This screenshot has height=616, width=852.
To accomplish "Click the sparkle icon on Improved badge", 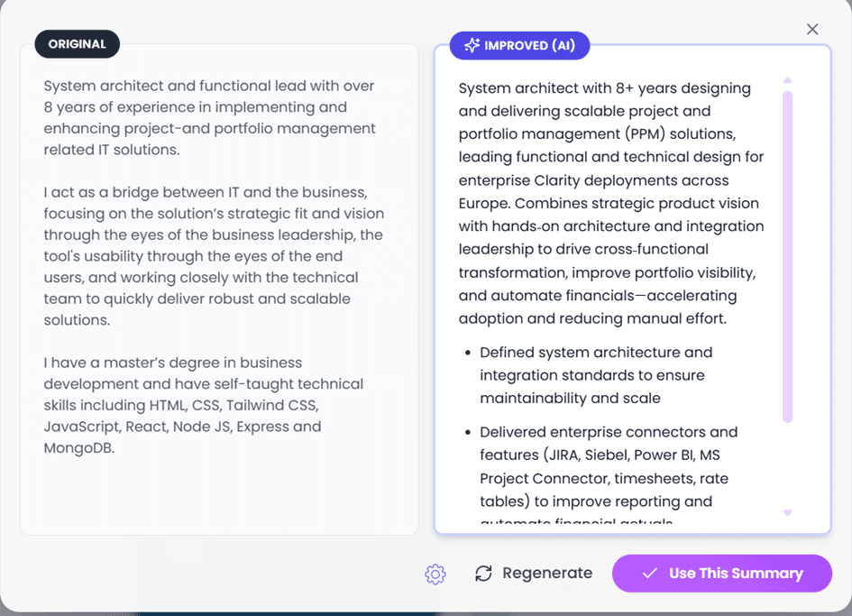I will pyautogui.click(x=472, y=45).
